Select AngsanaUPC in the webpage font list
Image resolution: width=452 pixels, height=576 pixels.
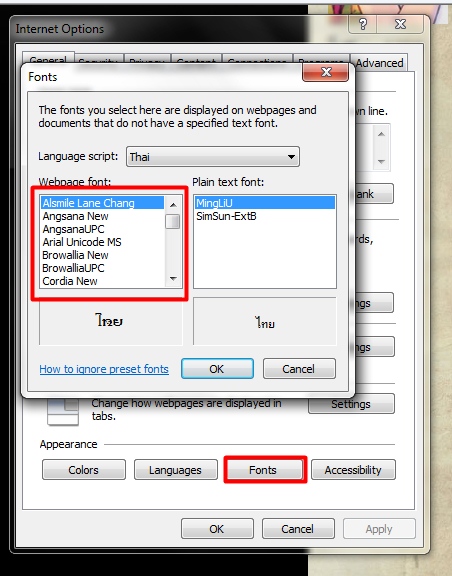[73, 229]
